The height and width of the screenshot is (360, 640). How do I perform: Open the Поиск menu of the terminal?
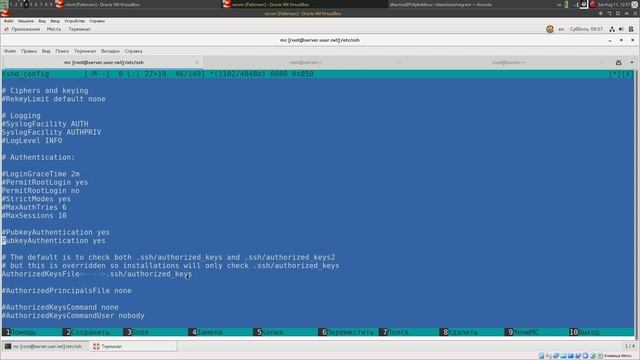point(62,51)
